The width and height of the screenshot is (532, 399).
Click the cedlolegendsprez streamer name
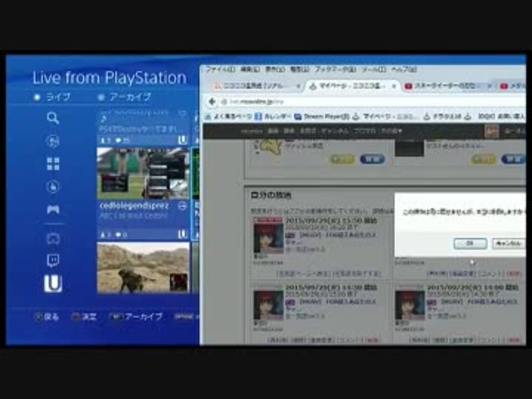click(x=134, y=206)
